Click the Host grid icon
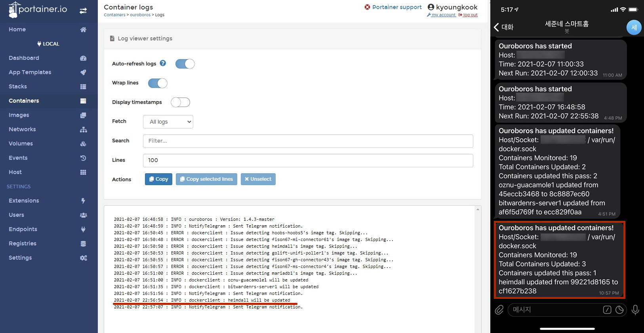This screenshot has width=644, height=333. pyautogui.click(x=83, y=172)
